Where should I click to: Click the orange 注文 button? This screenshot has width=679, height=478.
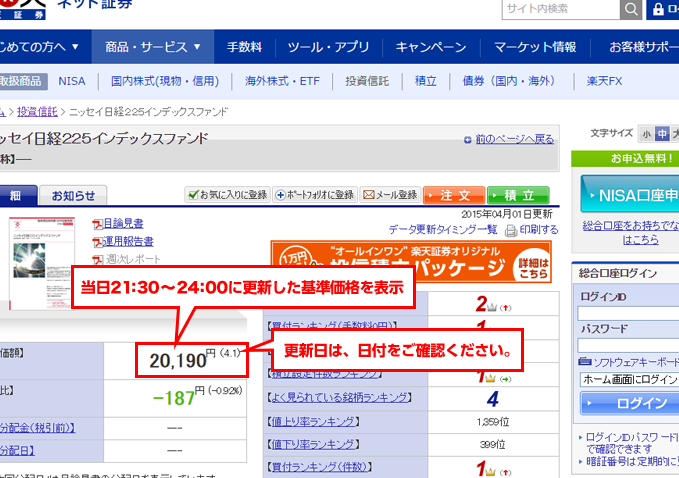click(x=454, y=195)
